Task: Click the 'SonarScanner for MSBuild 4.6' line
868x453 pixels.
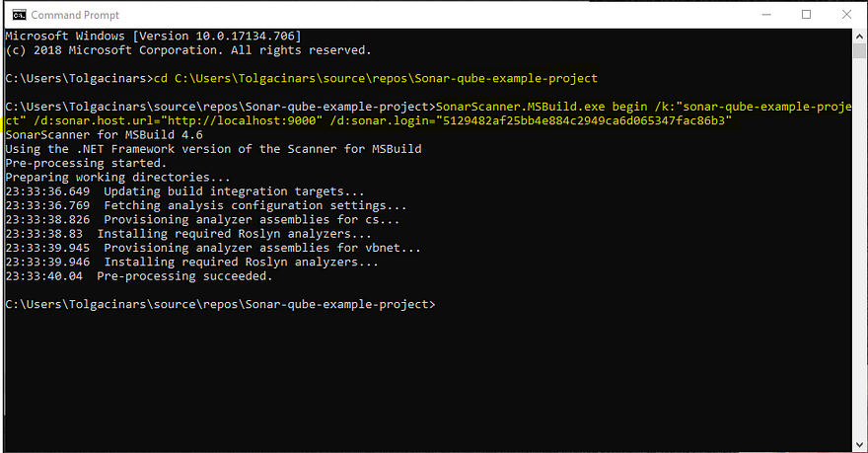Action: tap(105, 134)
